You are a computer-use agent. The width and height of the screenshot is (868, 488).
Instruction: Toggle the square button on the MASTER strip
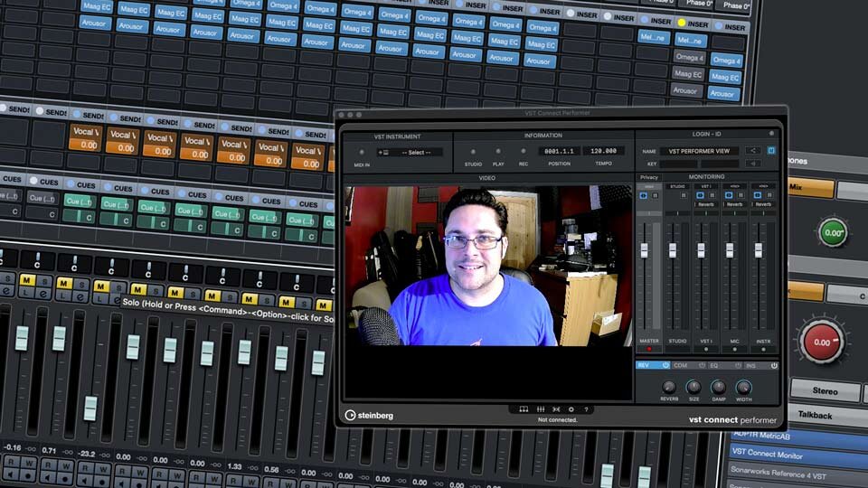[656, 196]
